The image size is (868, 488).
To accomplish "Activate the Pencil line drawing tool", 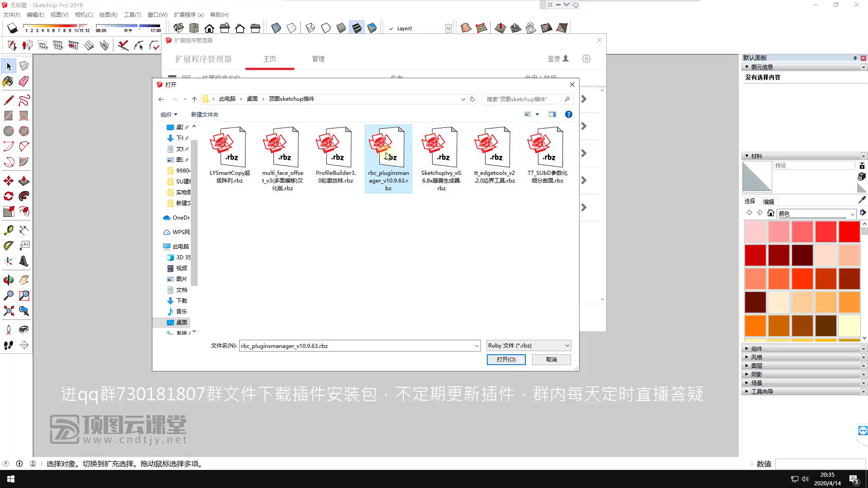I will click(9, 100).
